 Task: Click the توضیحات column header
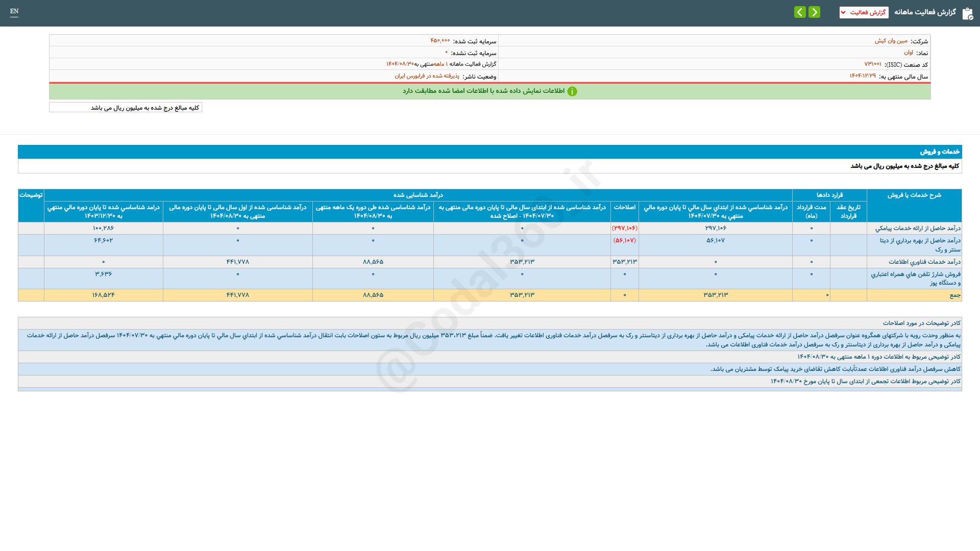(31, 195)
